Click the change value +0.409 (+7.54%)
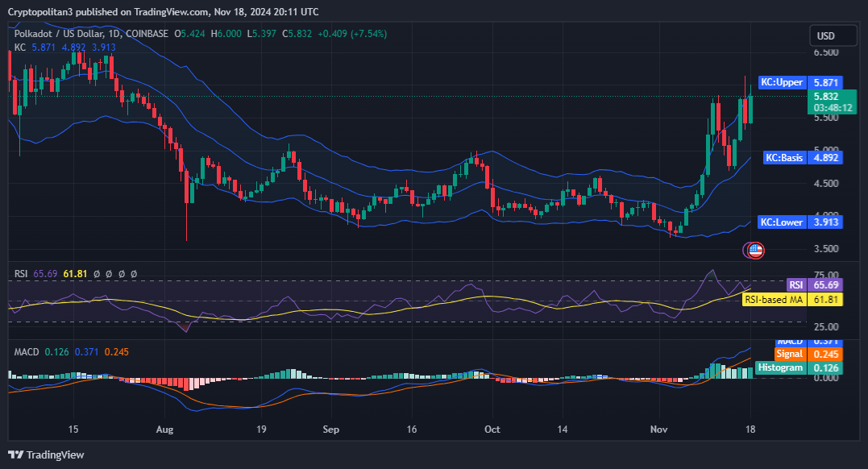The width and height of the screenshot is (868, 469). tap(352, 34)
